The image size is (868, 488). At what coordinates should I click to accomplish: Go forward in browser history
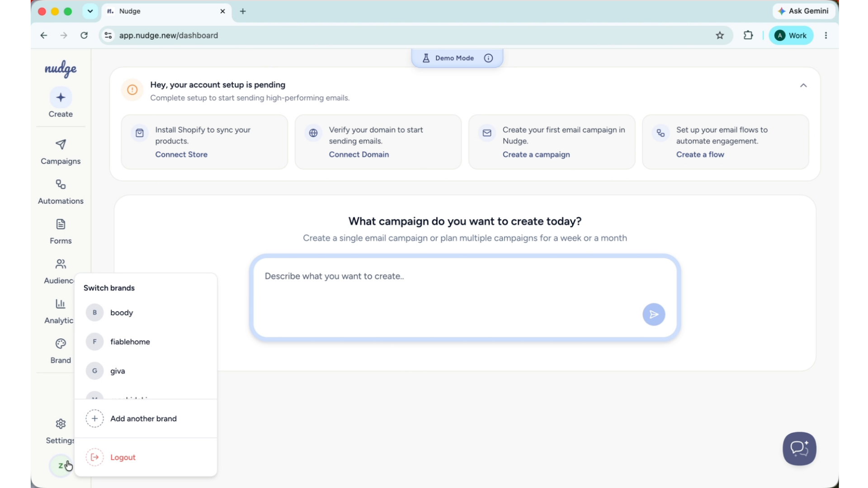[64, 35]
